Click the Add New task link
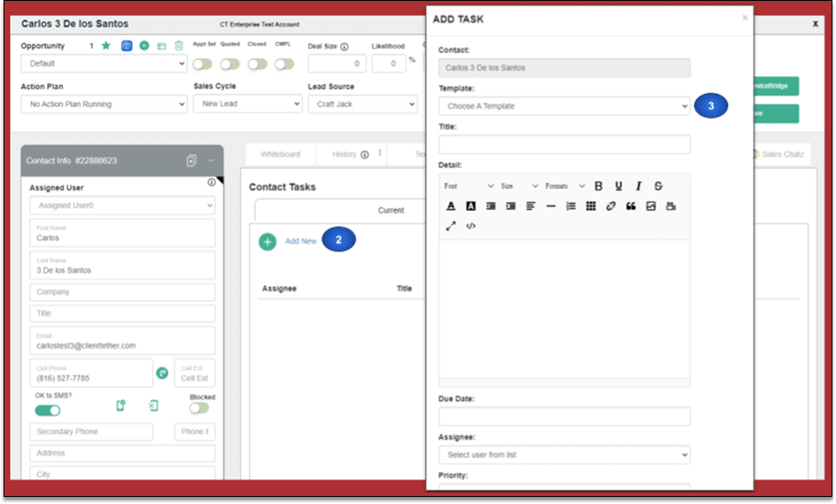836x504 pixels. click(x=300, y=241)
